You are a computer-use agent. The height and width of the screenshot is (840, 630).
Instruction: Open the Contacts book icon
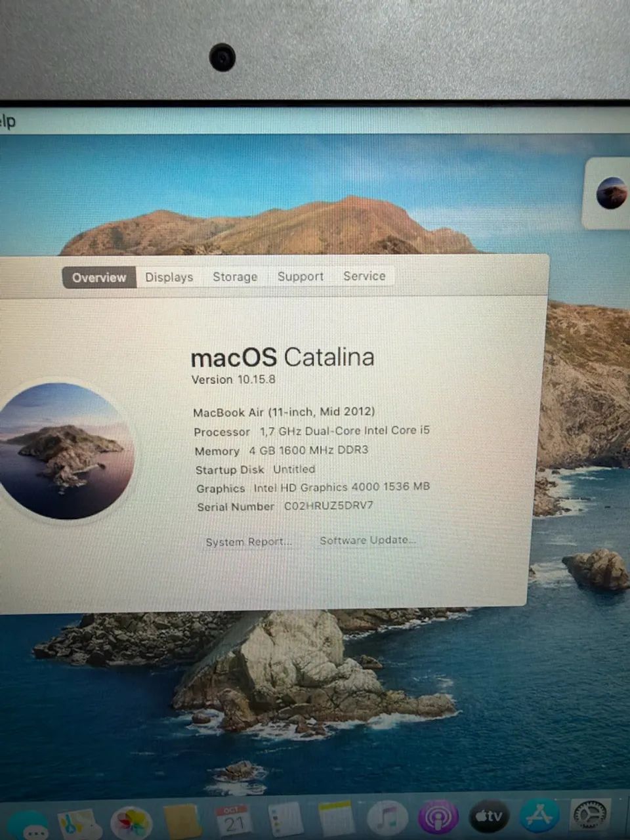(182, 822)
